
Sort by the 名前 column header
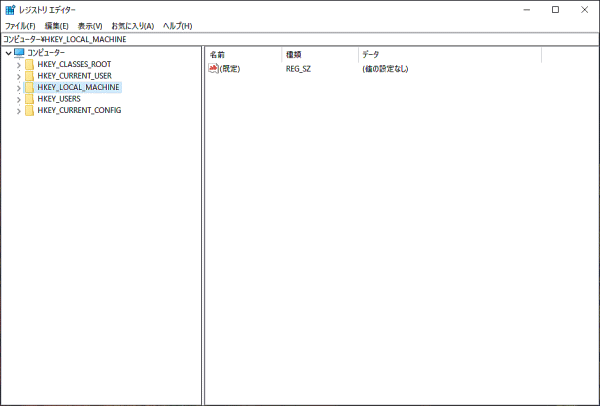pos(244,55)
